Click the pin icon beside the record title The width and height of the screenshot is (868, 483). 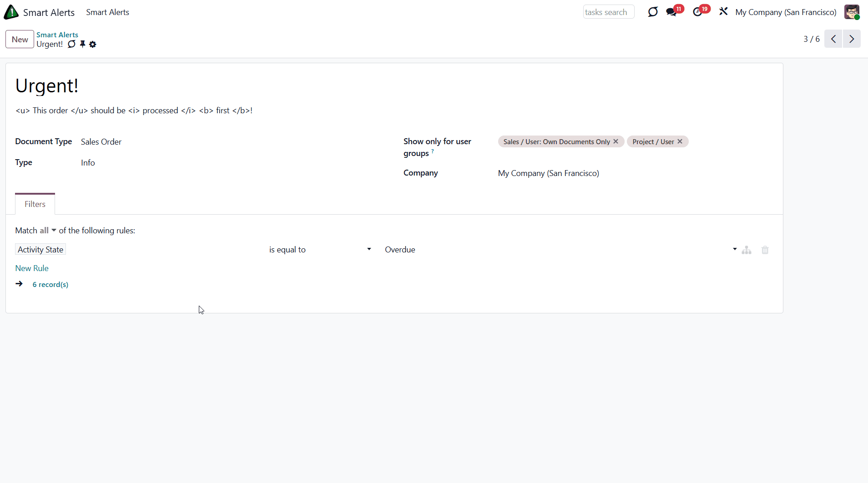coord(82,44)
